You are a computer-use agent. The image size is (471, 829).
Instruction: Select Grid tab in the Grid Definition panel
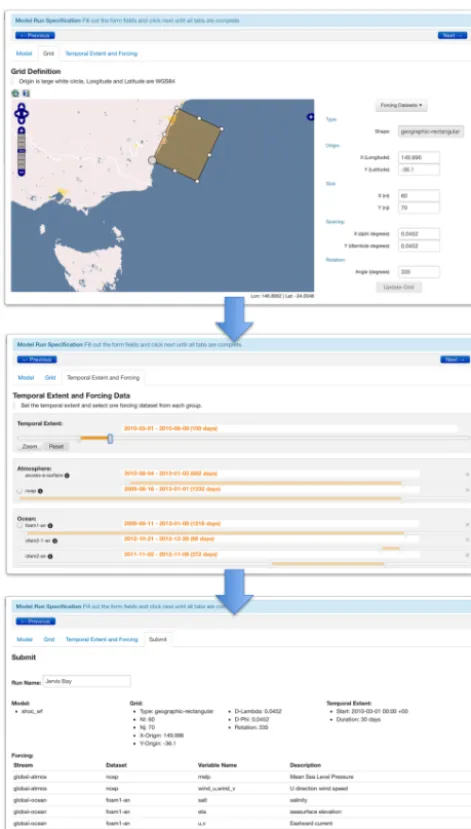click(49, 53)
